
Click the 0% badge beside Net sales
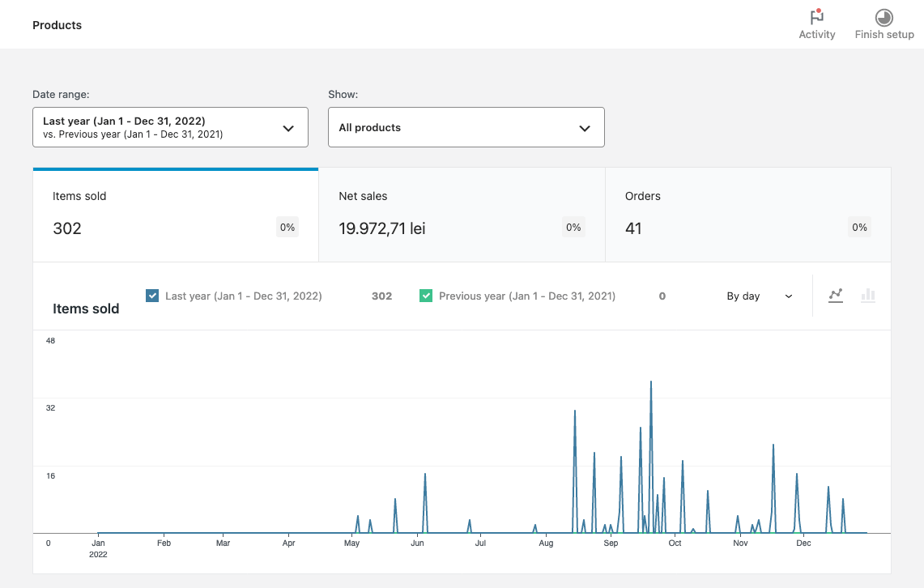click(573, 228)
